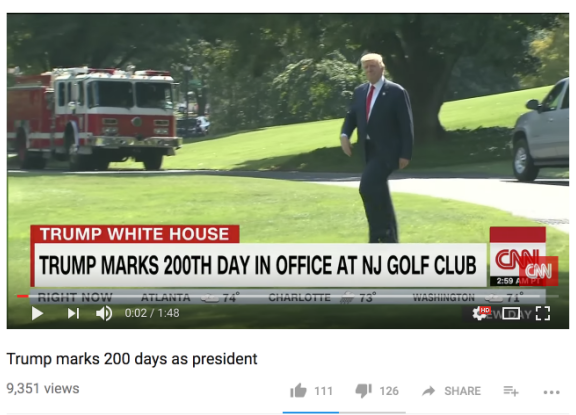The image size is (576, 415).
Task: Click the CNN watermark in the video
Action: 539,271
